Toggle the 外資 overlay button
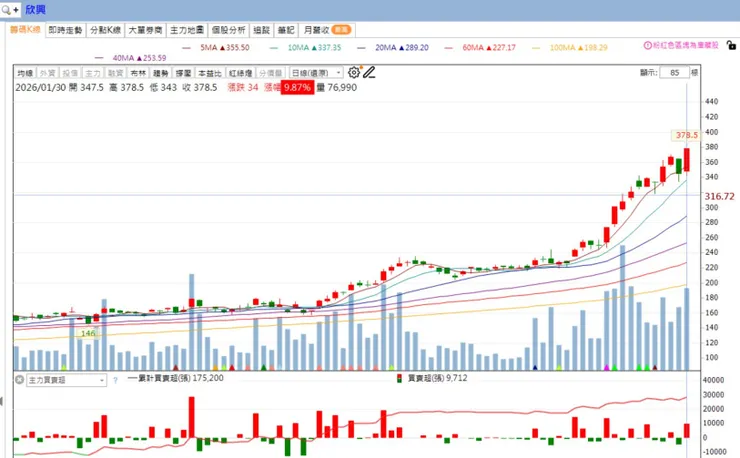 click(x=48, y=73)
